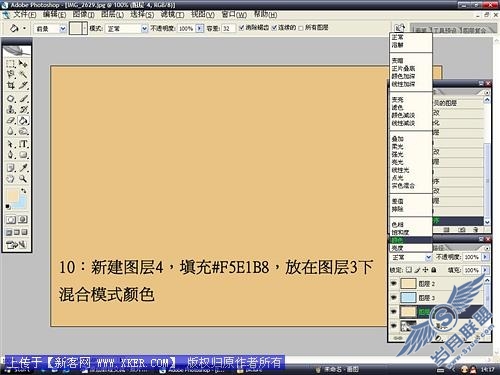The image size is (500, 375).
Task: Toggle visibility of the bottom photo layer
Action: tap(394, 326)
